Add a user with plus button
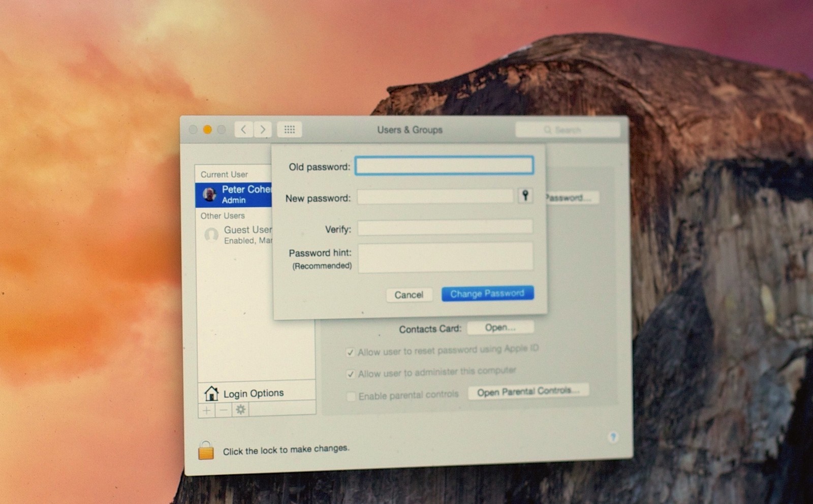Screen dimensions: 813x504 207,410
